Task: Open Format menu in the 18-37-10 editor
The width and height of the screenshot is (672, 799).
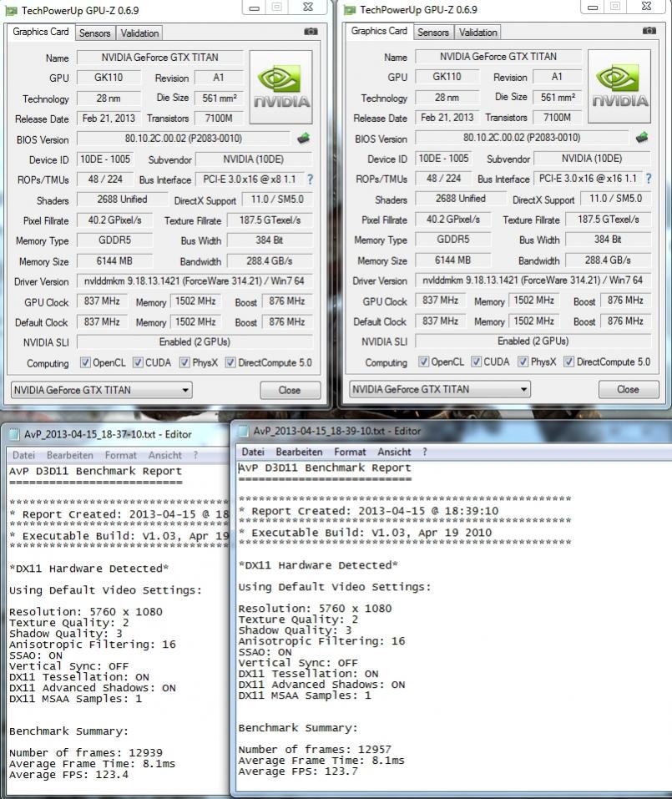Action: tap(121, 455)
